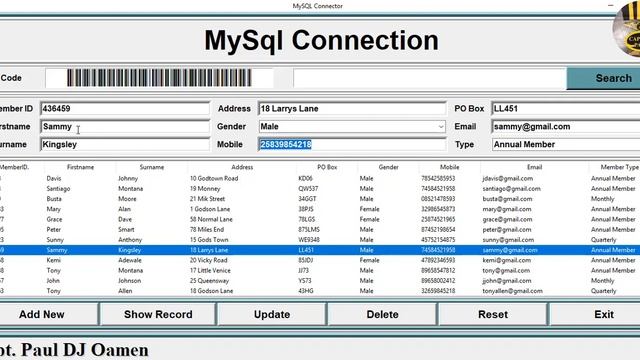Click the Member ID field containing 436459

tap(125, 109)
